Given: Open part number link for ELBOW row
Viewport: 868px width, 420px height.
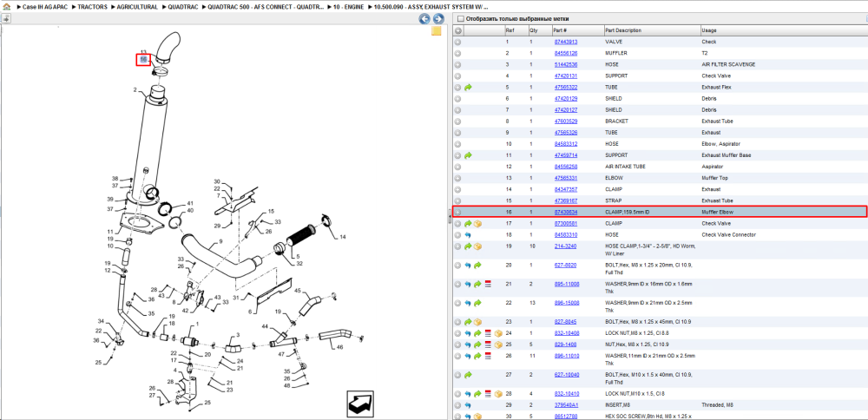Looking at the screenshot, I should point(566,178).
